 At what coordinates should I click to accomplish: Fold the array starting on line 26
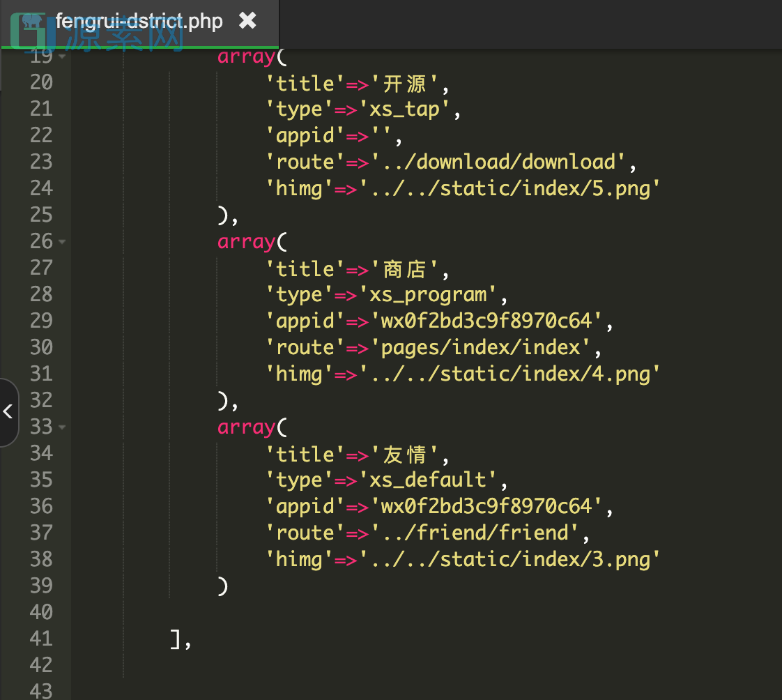pyautogui.click(x=62, y=242)
